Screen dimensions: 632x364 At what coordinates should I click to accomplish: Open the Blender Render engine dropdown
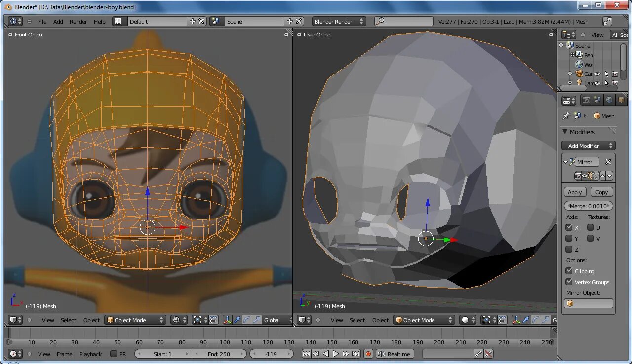(339, 21)
